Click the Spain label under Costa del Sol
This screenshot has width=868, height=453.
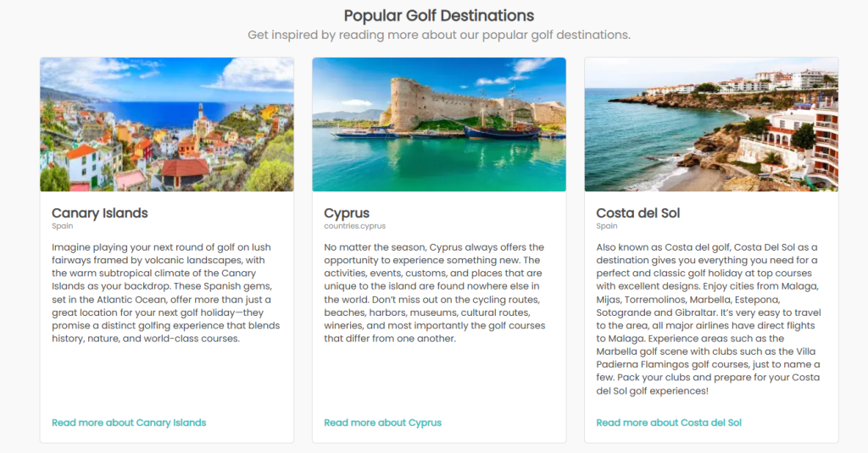tap(607, 226)
